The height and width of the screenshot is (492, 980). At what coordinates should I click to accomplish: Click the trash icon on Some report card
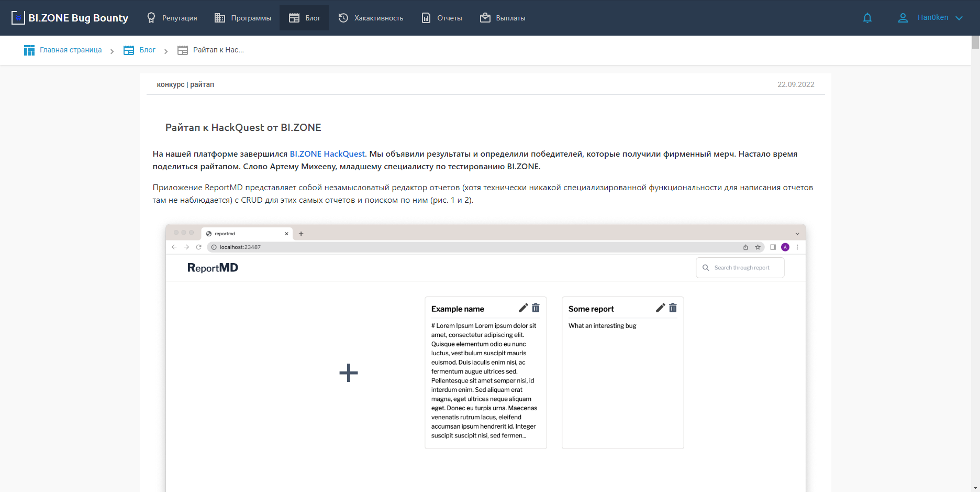pos(673,308)
